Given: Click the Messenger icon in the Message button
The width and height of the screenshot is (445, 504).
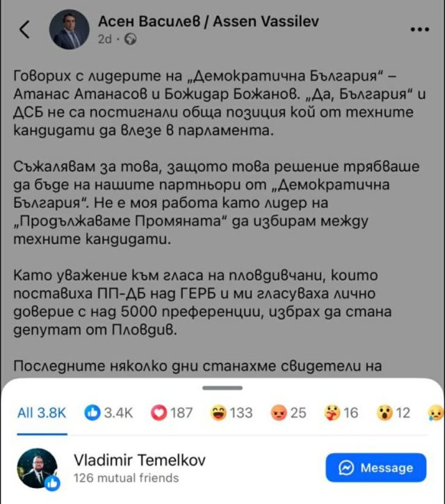Looking at the screenshot, I should click(x=346, y=468).
